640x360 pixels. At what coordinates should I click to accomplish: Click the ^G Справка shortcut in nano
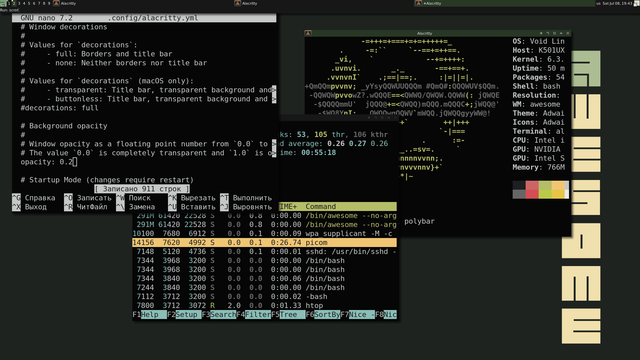(x=33, y=198)
